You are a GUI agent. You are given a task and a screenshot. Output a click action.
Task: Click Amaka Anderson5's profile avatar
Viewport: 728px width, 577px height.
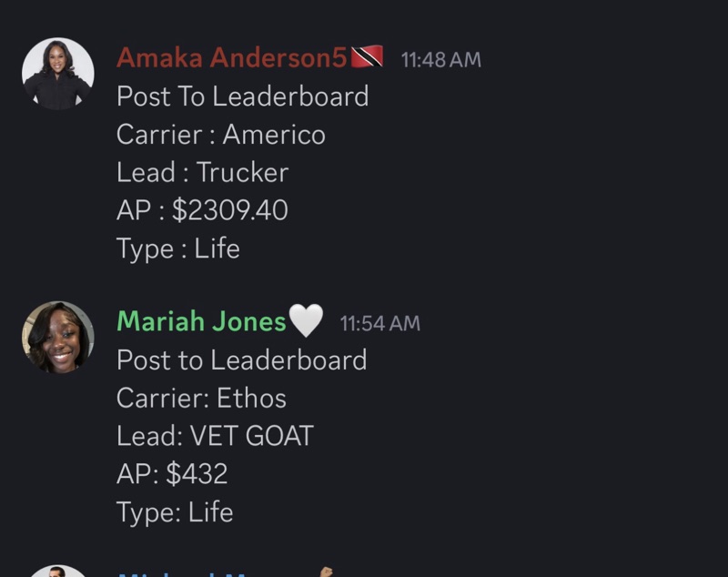click(x=57, y=70)
